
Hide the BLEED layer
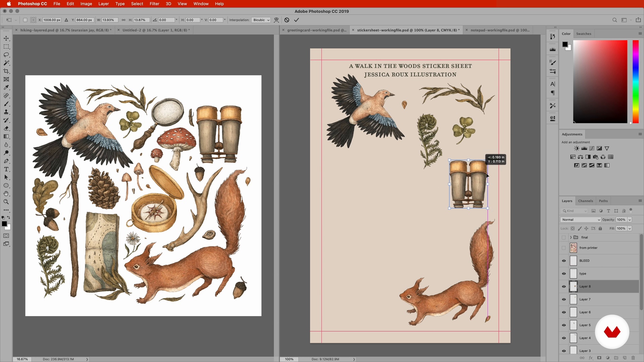(x=564, y=261)
